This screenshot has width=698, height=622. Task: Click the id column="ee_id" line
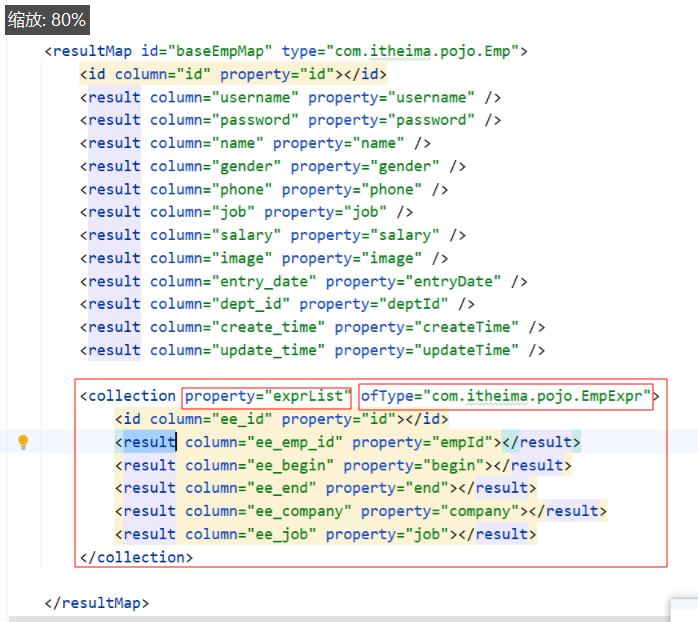(281, 419)
